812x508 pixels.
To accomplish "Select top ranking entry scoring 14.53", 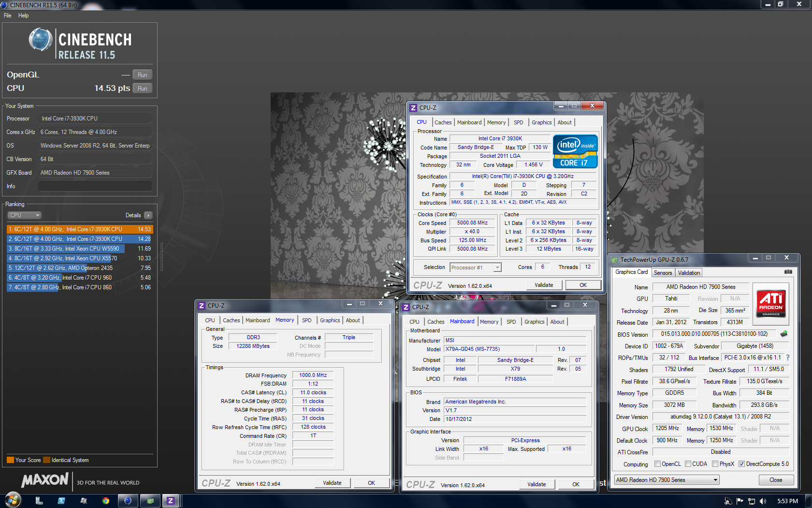I will [x=80, y=229].
